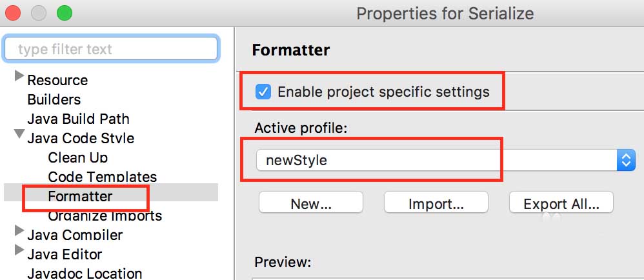This screenshot has height=280, width=644.
Task: Collapse the Java Code Style node
Action: point(19,135)
